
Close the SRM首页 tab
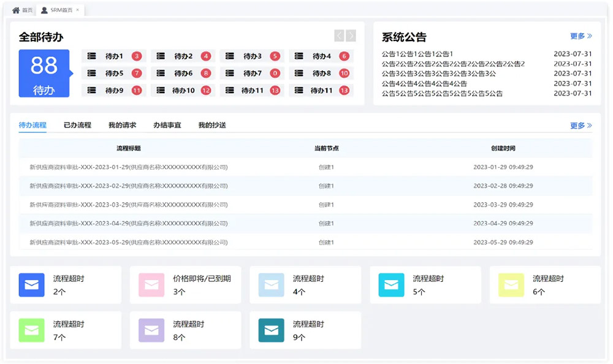tap(77, 10)
